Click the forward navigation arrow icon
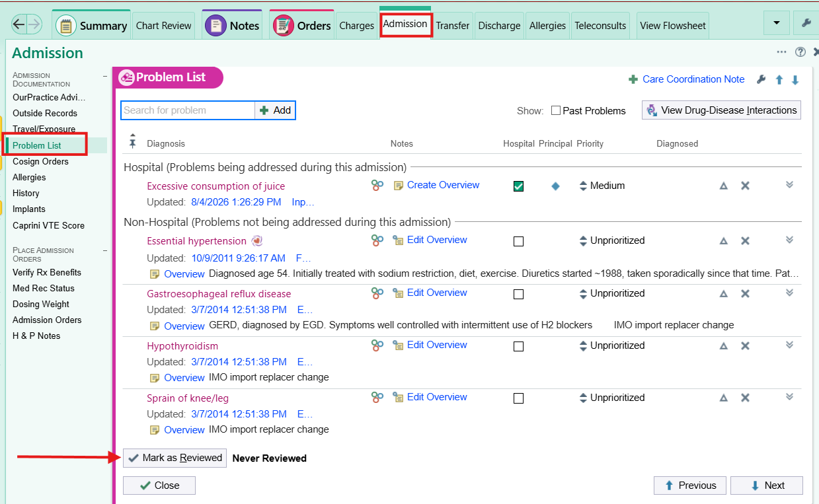Viewport: 819px width, 504px height. (34, 25)
